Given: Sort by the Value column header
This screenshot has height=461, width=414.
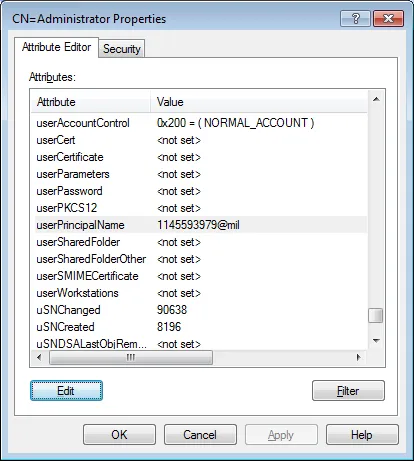Looking at the screenshot, I should coord(259,102).
